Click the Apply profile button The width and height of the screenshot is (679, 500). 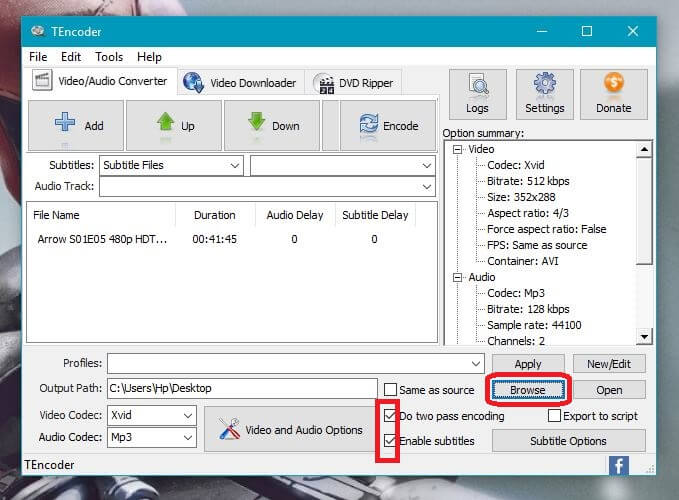[x=528, y=364]
